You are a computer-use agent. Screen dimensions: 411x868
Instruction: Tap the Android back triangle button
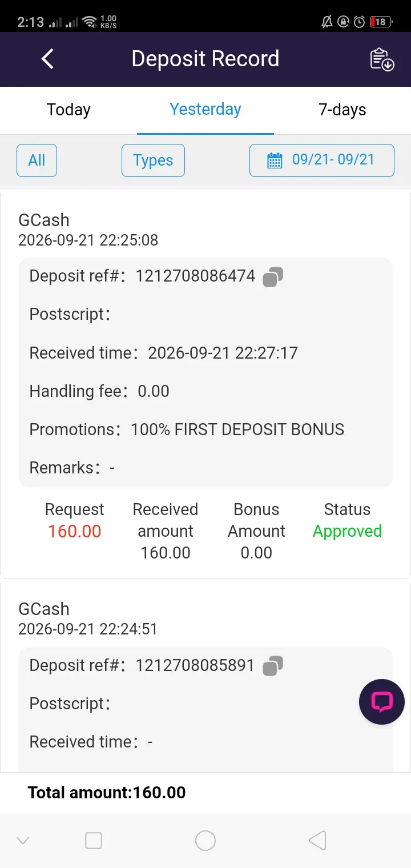317,841
